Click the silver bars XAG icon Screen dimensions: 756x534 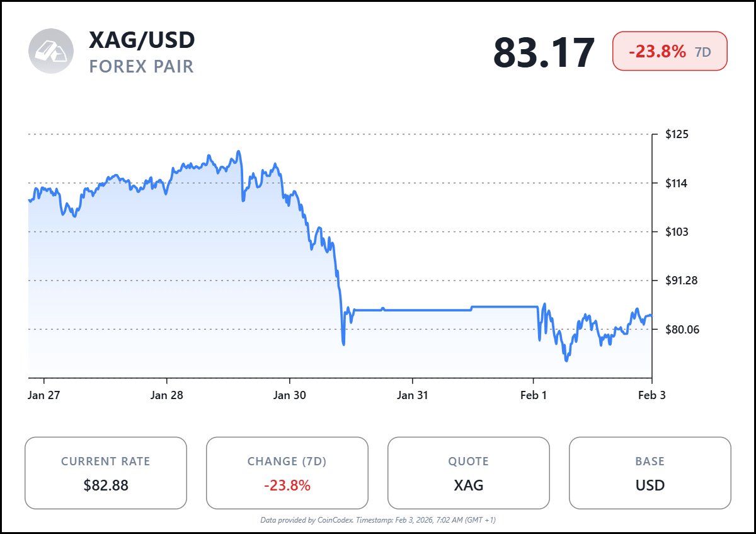tap(51, 51)
